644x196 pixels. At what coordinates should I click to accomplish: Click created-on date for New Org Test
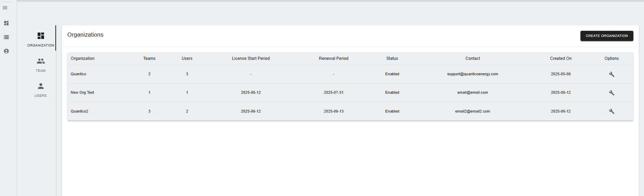pos(561,92)
